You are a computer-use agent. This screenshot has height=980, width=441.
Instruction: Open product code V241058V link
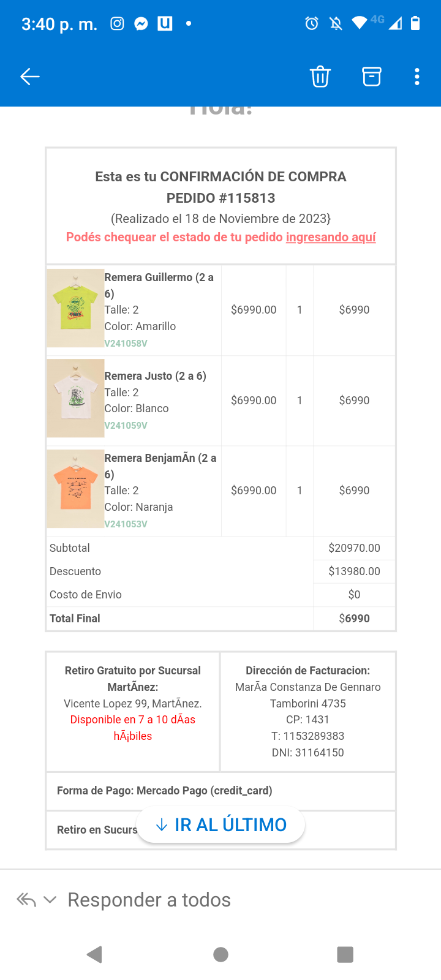[126, 344]
